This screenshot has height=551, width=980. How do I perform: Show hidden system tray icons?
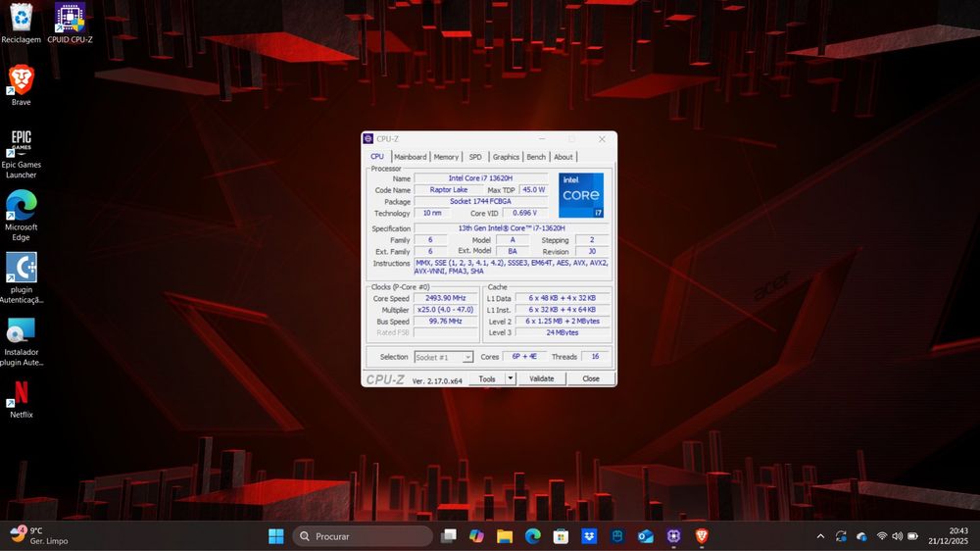(820, 536)
